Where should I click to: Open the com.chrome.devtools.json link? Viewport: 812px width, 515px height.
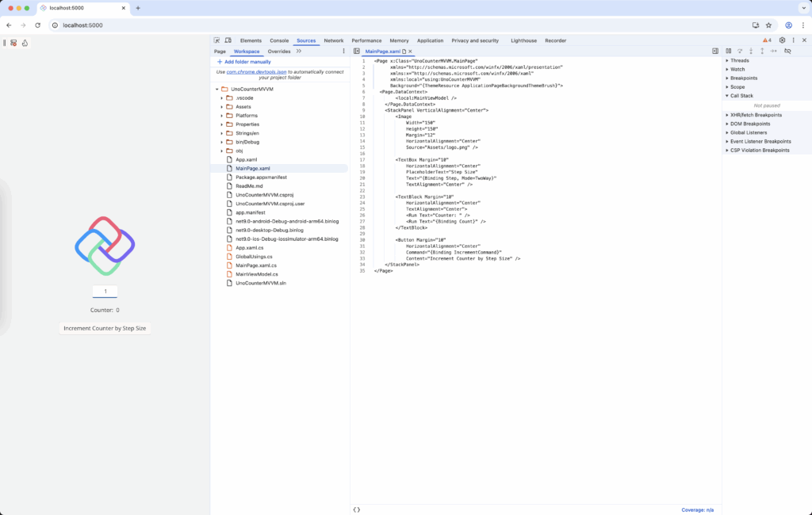tap(256, 71)
